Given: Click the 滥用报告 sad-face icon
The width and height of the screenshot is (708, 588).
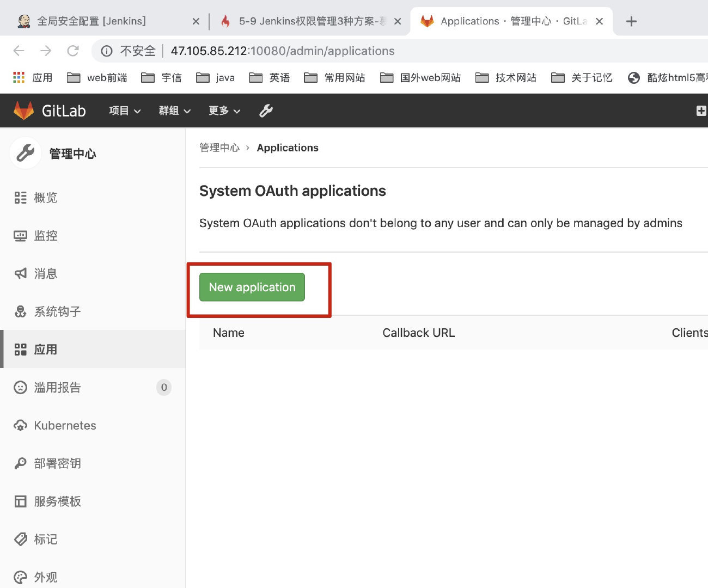Looking at the screenshot, I should tap(20, 388).
